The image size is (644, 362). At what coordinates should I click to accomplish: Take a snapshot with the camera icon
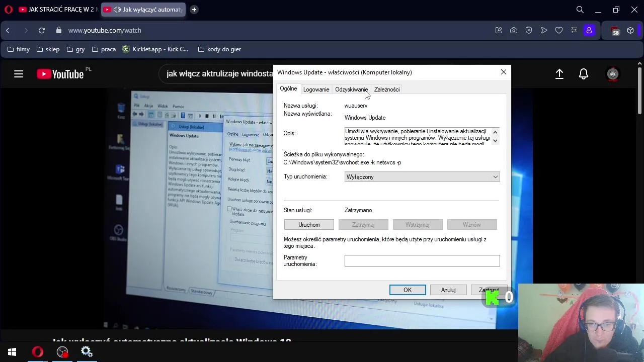[x=514, y=31]
